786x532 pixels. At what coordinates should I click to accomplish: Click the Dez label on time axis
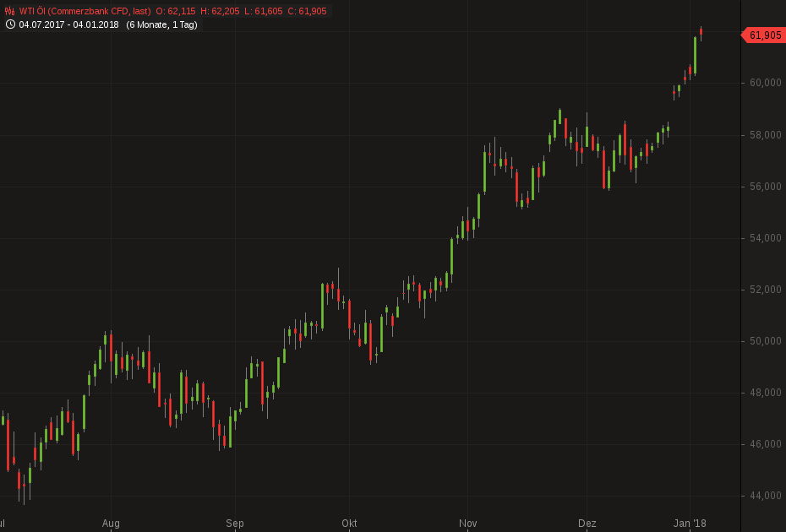[x=587, y=524]
